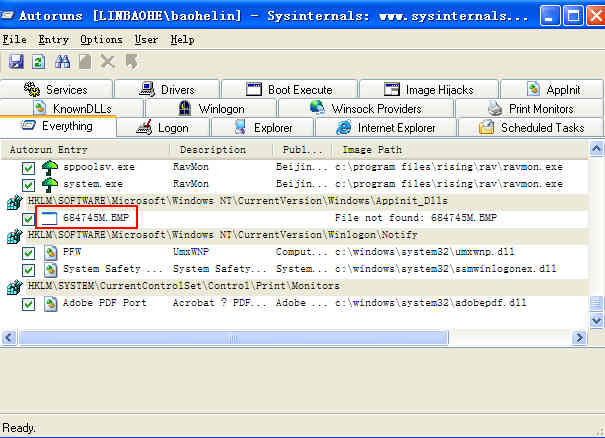This screenshot has height=438, width=605.
Task: Click the Refresh toolbar icon
Action: 38,62
